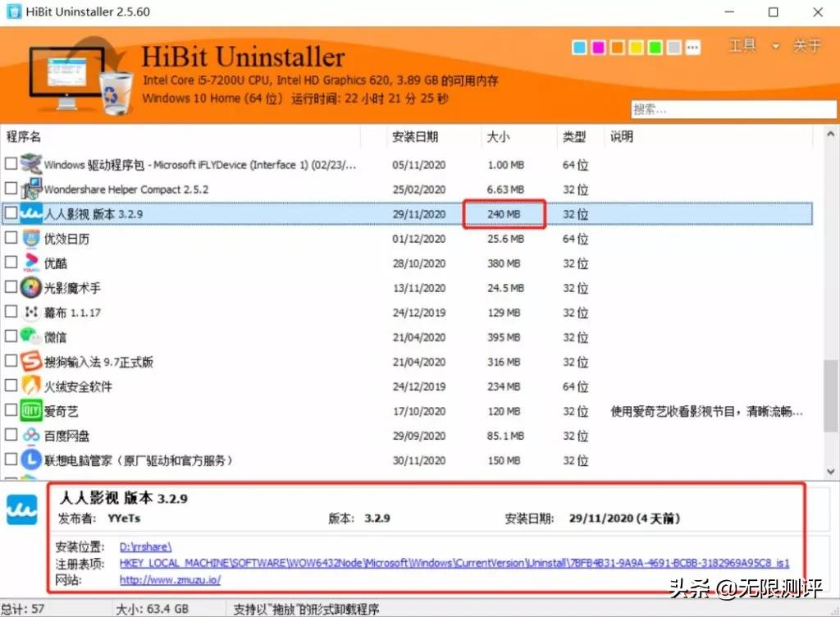Pick the blue theme color swatch
This screenshot has width=840, height=617.
[579, 48]
